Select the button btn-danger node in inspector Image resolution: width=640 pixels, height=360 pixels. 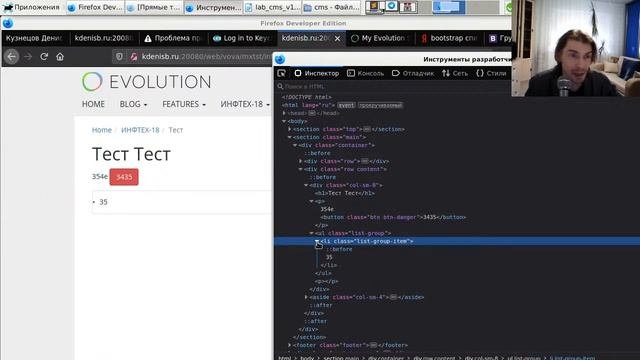[x=393, y=217]
